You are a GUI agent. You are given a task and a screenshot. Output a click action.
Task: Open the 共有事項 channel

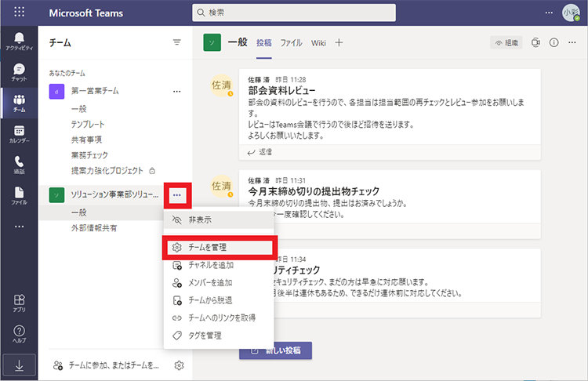pyautogui.click(x=86, y=140)
